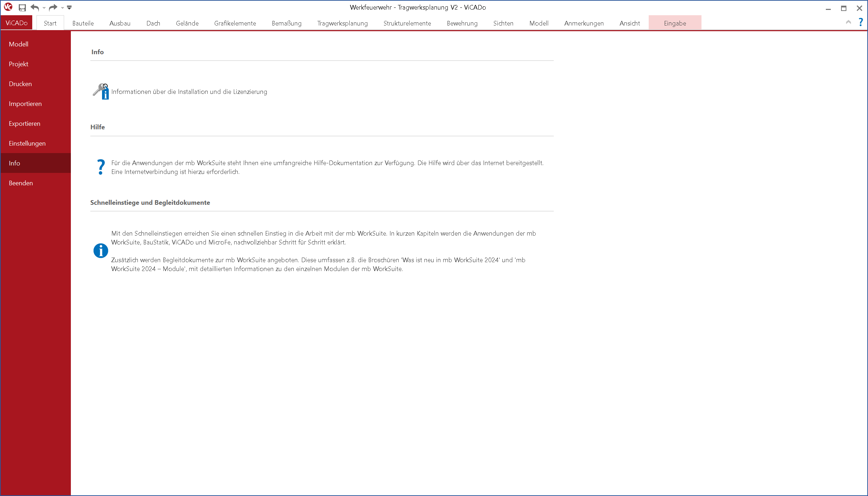Screen dimensions: 868x496
Task: Open the Schnelleinstiege description text
Action: coord(323,238)
